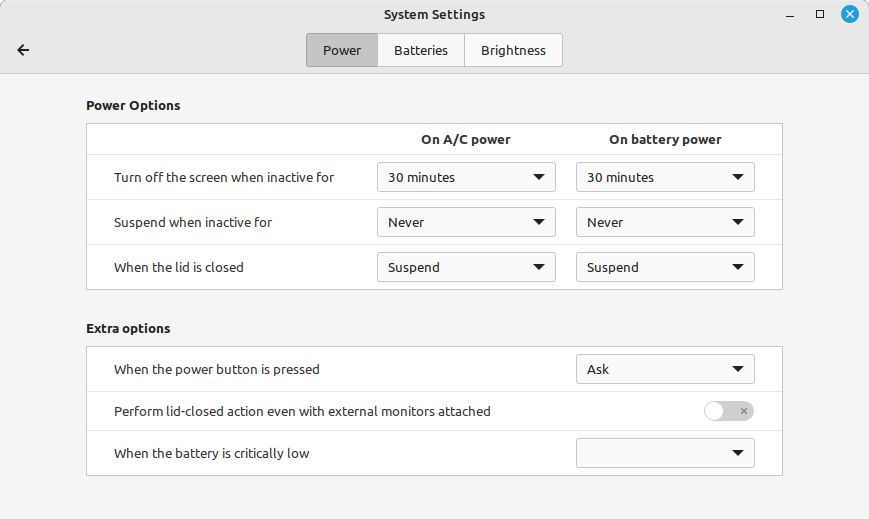Click 'When the lid is closed' label
This screenshot has height=519, width=869.
click(x=178, y=267)
